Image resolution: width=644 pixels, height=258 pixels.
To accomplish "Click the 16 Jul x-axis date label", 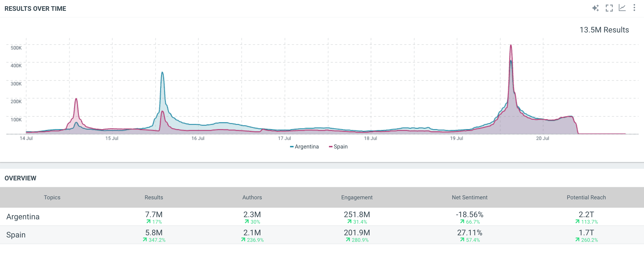I will (x=198, y=138).
